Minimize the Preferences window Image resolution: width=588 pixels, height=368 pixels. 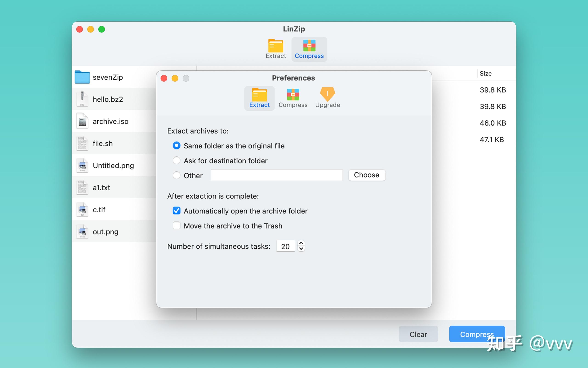[175, 78]
